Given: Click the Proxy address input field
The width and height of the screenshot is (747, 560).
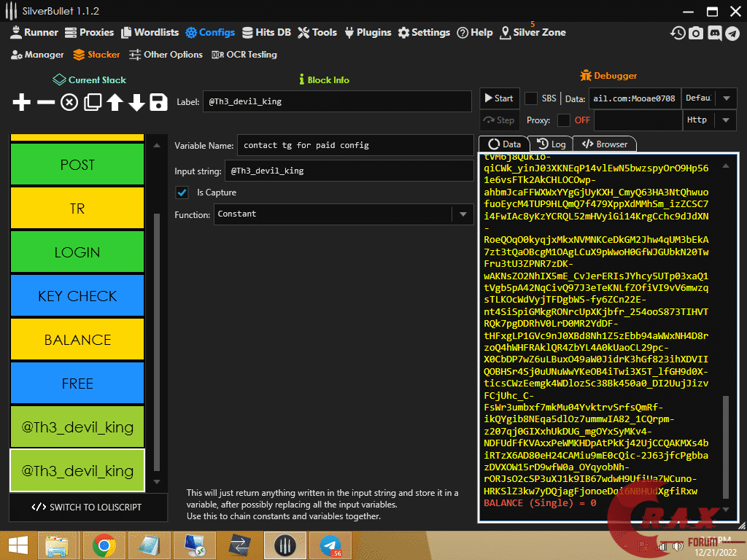Looking at the screenshot, I should click(x=638, y=120).
